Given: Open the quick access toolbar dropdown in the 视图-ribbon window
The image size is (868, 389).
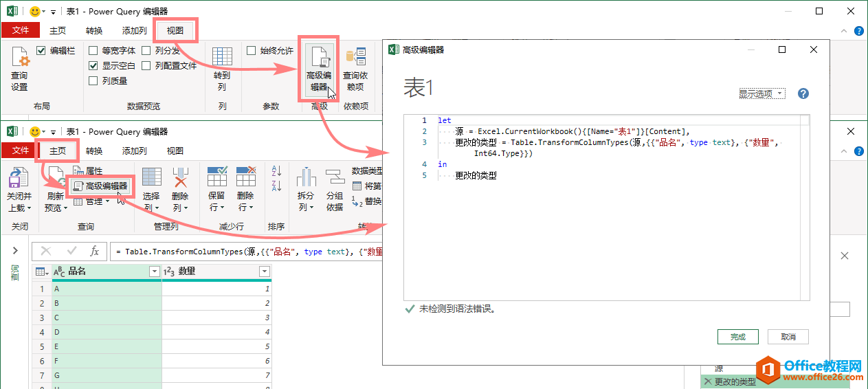Looking at the screenshot, I should (x=52, y=12).
